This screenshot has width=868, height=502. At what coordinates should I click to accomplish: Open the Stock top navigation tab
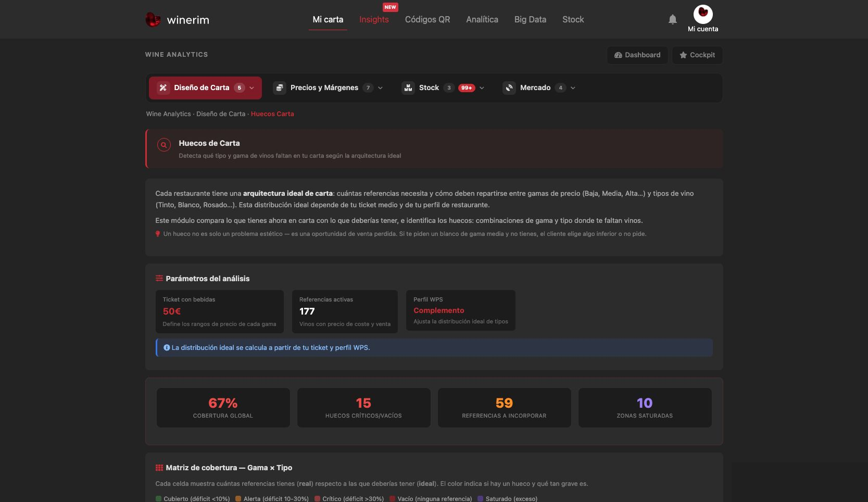573,20
